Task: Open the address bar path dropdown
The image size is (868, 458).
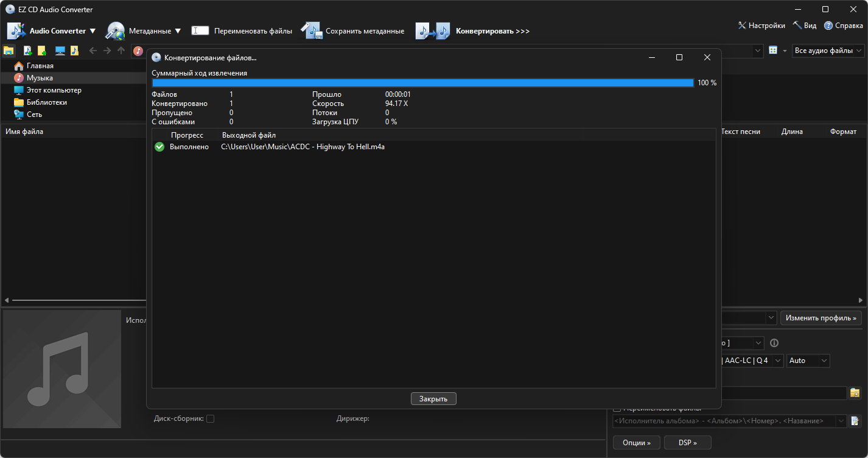Action: click(758, 51)
